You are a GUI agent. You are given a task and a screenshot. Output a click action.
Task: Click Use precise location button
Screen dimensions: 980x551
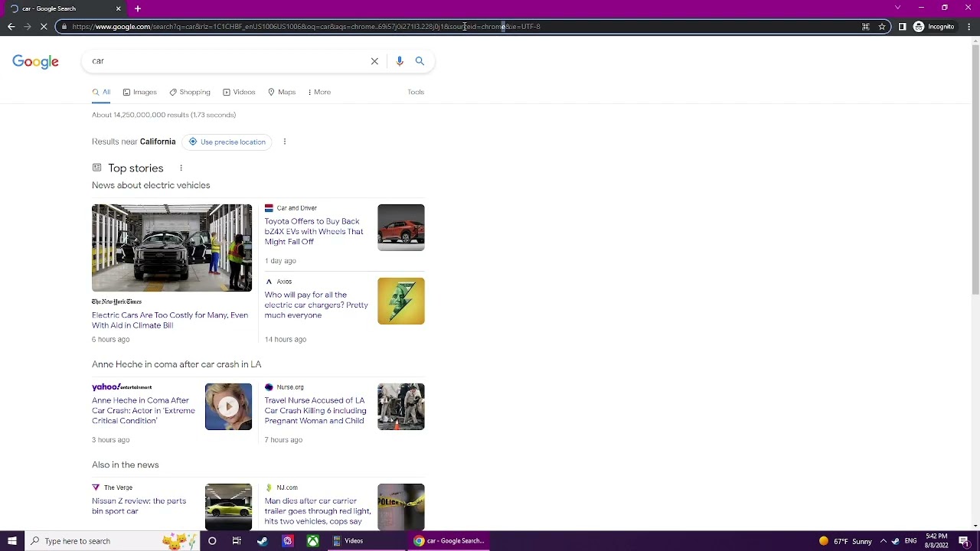coord(227,142)
